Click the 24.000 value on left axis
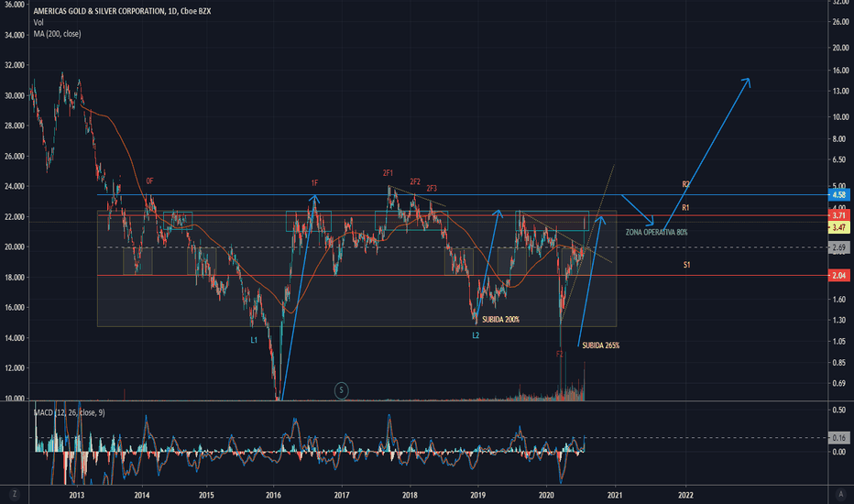This screenshot has width=854, height=504. point(15,186)
